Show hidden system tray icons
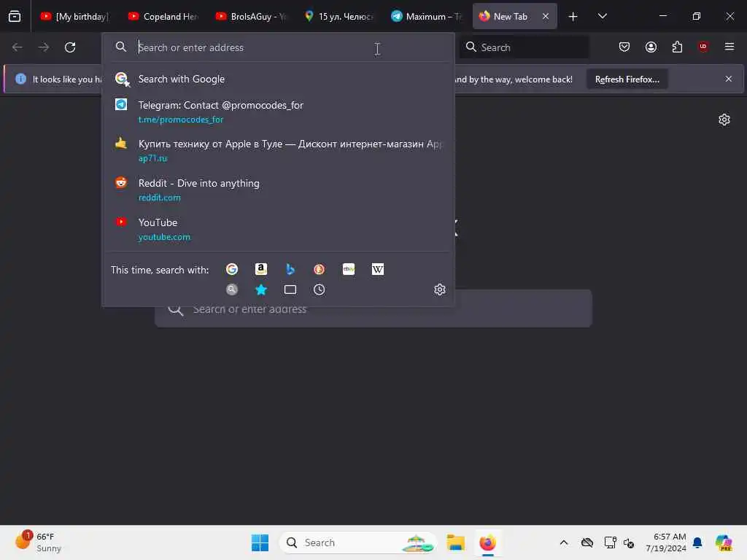This screenshot has height=560, width=747. [564, 542]
